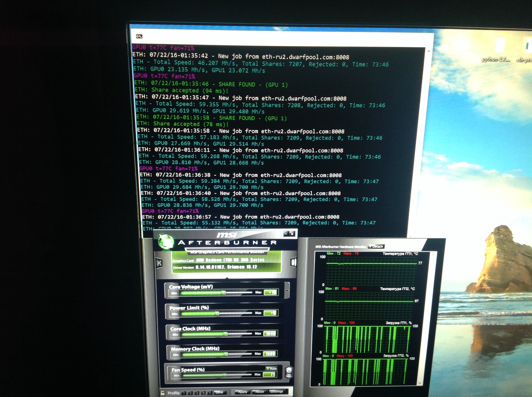Screen dimensions: 532x397
Task: Click the Memory Clock value field
Action: click(270, 354)
